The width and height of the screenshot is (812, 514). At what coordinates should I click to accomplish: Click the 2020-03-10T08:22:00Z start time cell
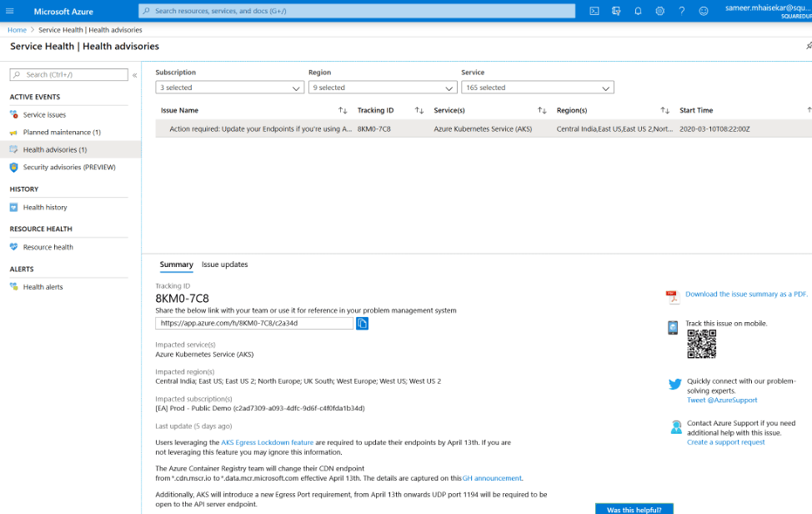[714, 129]
